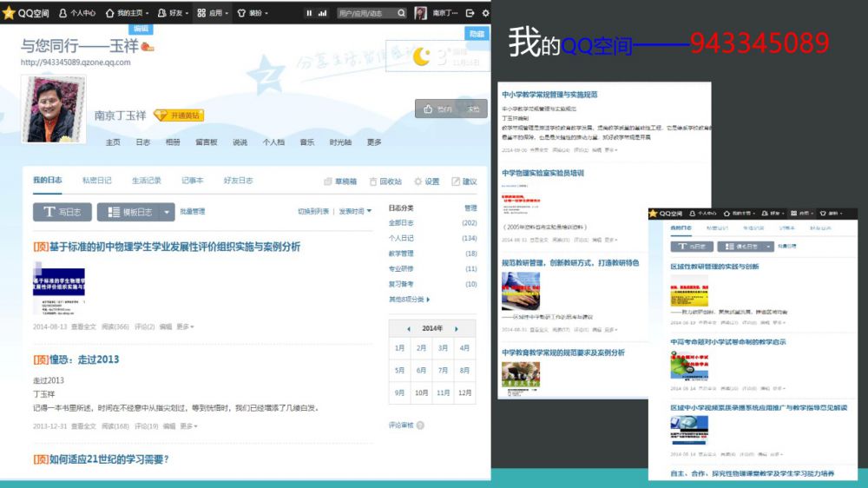Screen dimensions: 868x488
Task: Toggle view with 切换到列表
Action: 313,211
